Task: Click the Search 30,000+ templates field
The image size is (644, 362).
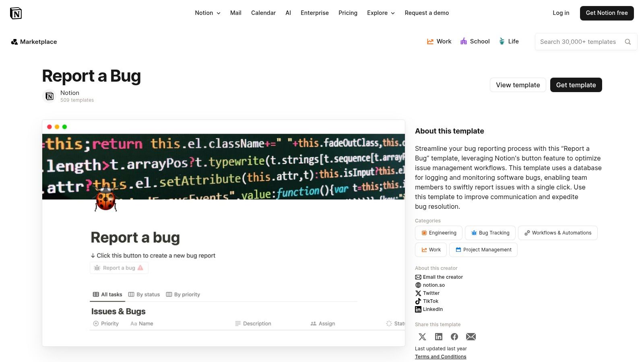Action: pyautogui.click(x=578, y=41)
